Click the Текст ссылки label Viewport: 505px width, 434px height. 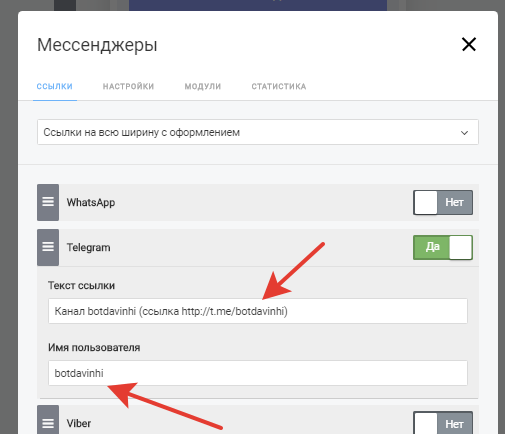[x=81, y=286]
